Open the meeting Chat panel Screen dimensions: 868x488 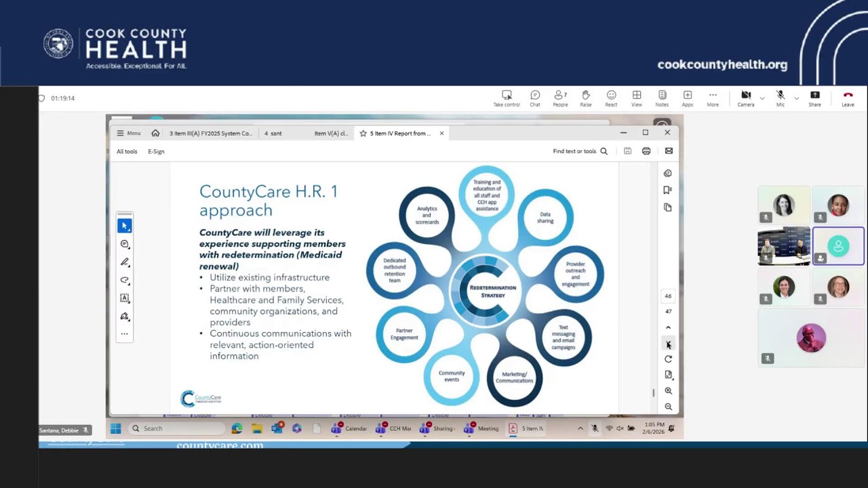click(535, 98)
